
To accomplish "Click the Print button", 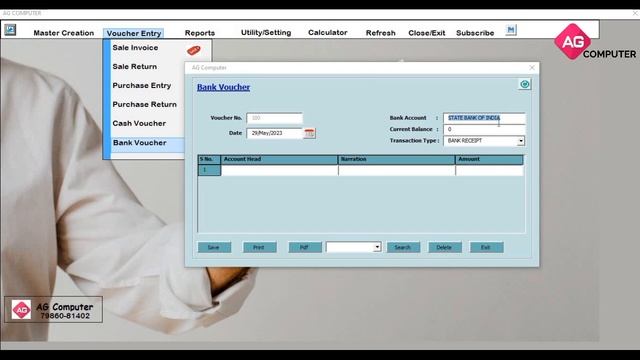I will tap(260, 247).
